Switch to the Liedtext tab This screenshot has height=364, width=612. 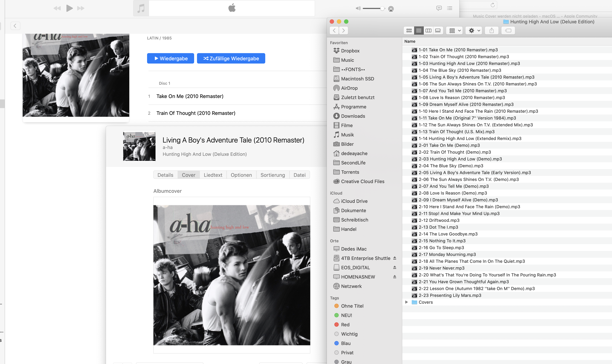(x=213, y=175)
